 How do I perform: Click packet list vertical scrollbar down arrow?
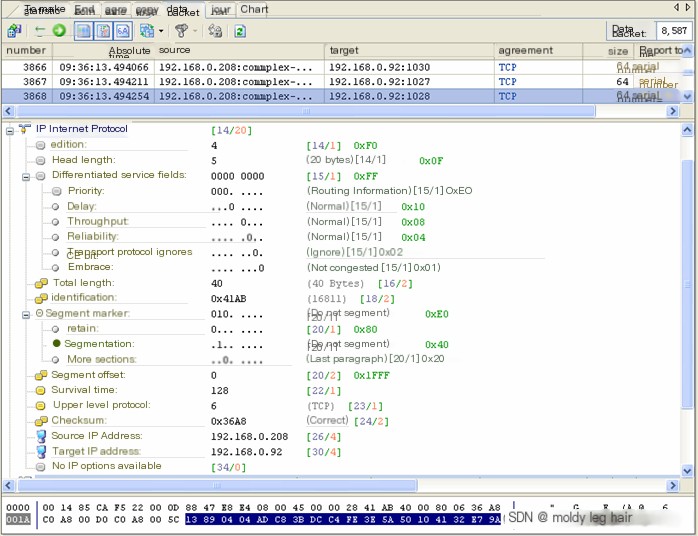[x=687, y=96]
